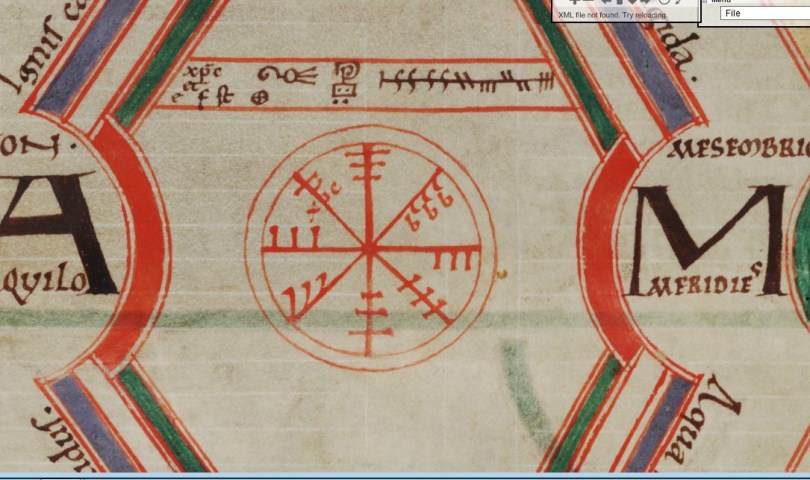Screen dimensions: 810x480
Task: Click the zoom out minus icon
Action: [x=590, y=3]
